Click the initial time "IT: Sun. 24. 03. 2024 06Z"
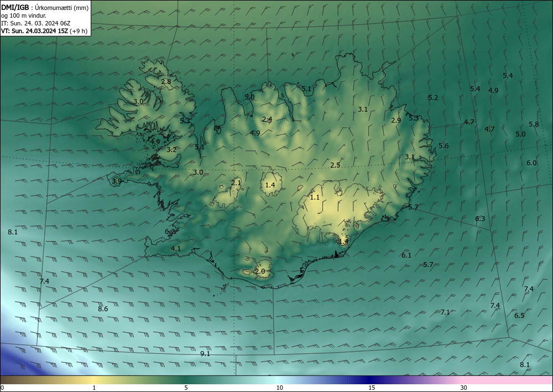The width and height of the screenshot is (553, 392). pos(35,23)
